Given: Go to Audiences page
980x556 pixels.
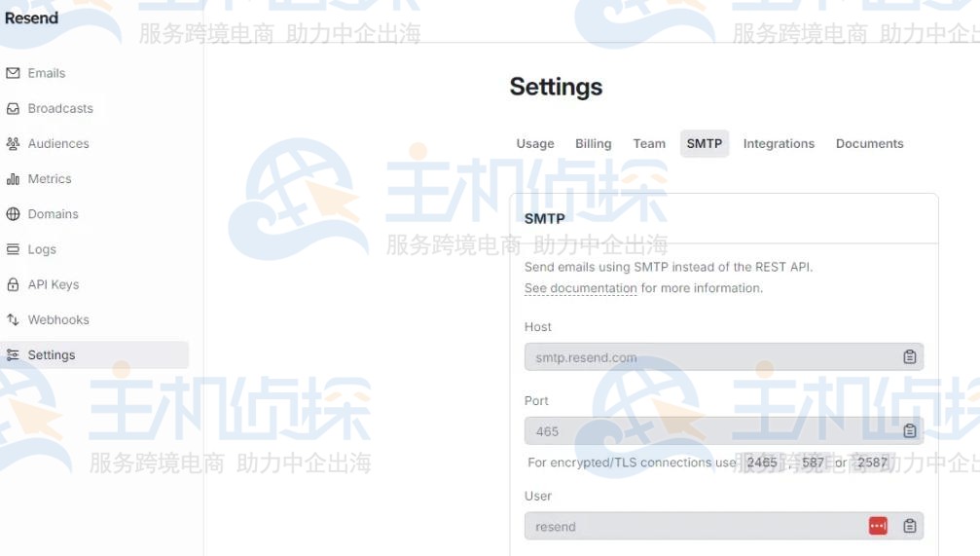Looking at the screenshot, I should click(x=58, y=144).
